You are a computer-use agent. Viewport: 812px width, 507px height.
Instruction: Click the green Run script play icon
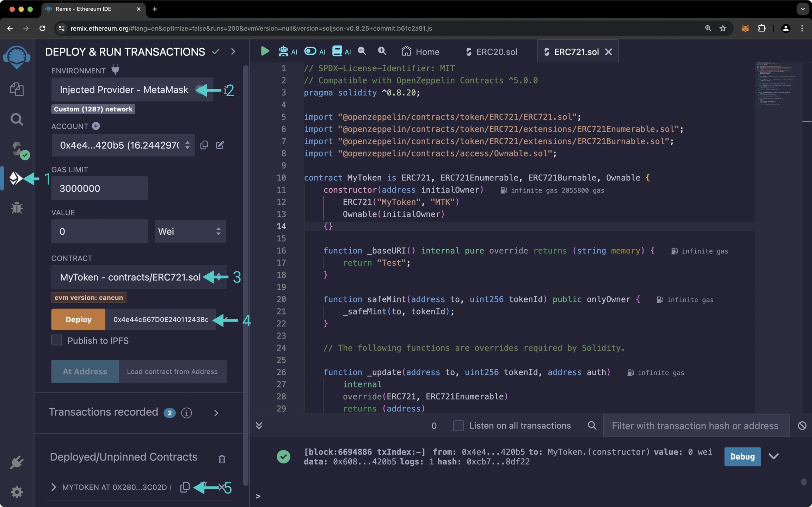click(265, 51)
